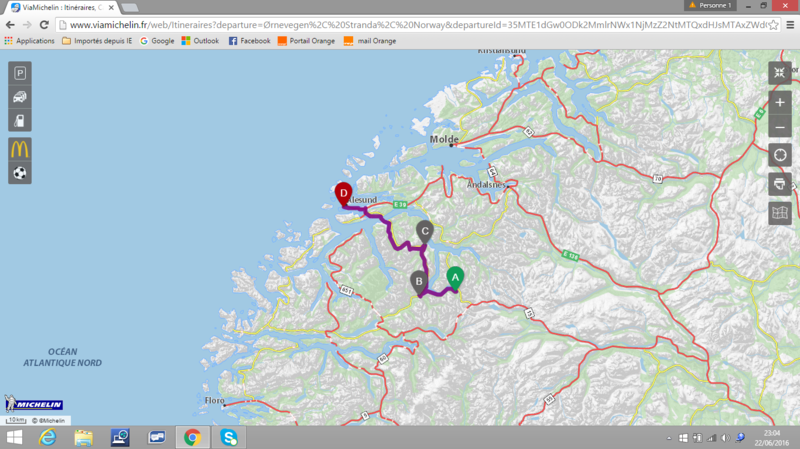
Task: Click the E136 road badge
Action: (570, 255)
